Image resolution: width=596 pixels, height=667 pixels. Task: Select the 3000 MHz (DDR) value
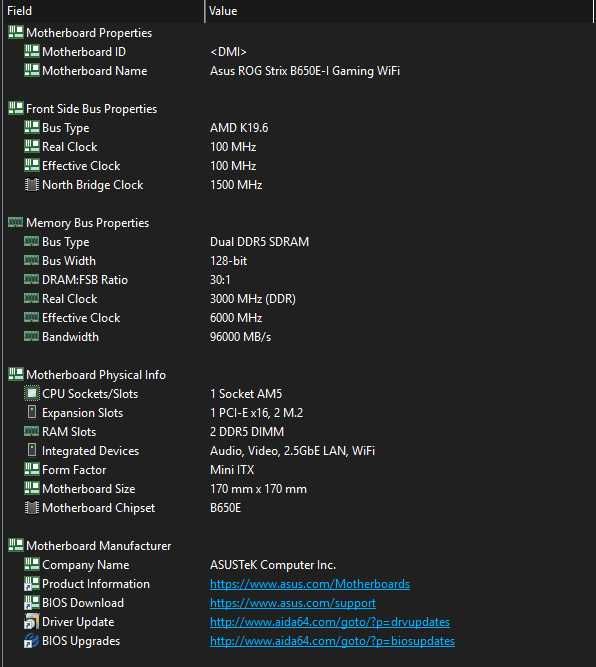pyautogui.click(x=253, y=299)
